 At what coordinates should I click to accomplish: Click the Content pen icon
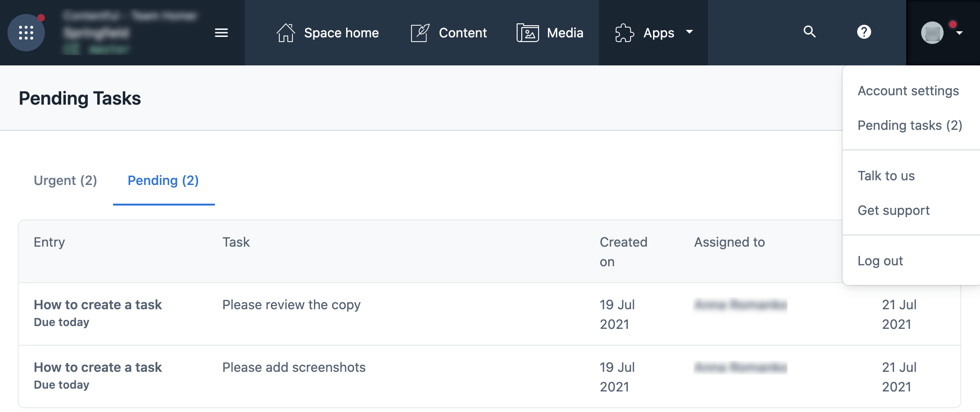420,33
